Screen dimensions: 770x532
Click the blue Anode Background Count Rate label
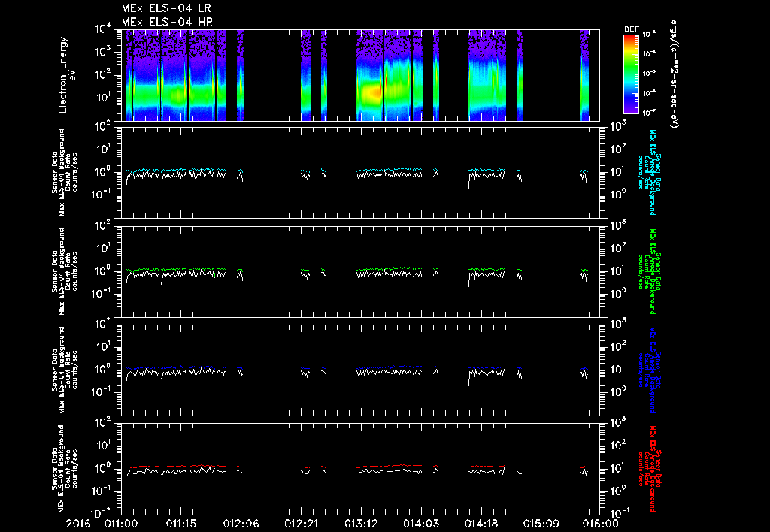647,370
